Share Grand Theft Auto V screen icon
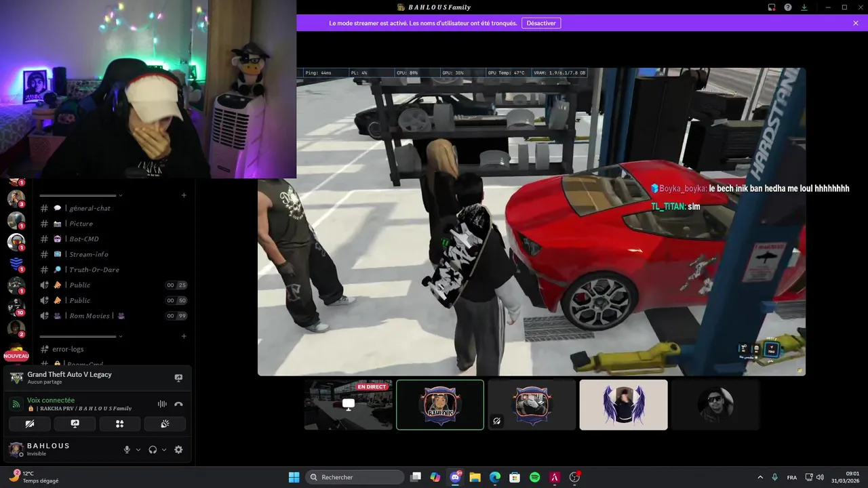Screen dimensions: 868x488 [178, 378]
